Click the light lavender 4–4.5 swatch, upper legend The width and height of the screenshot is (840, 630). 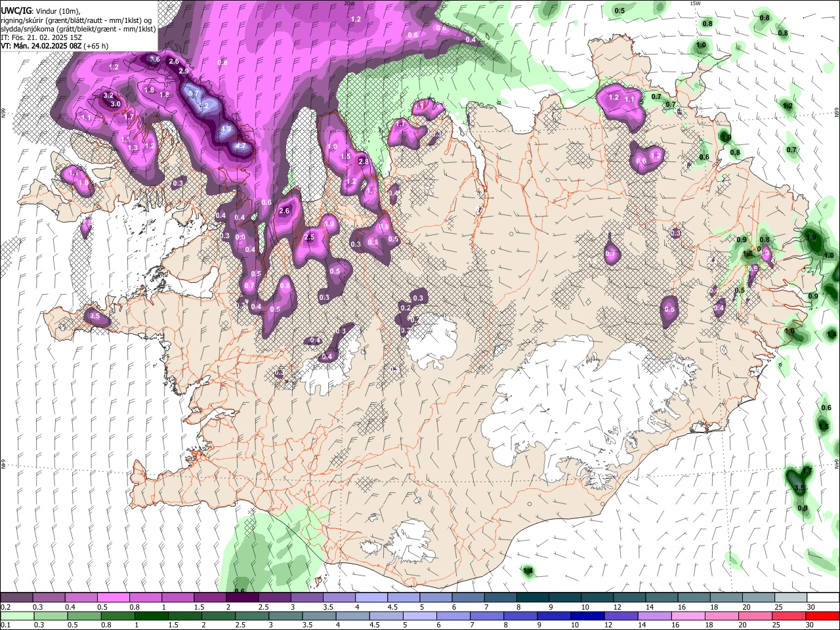371,598
